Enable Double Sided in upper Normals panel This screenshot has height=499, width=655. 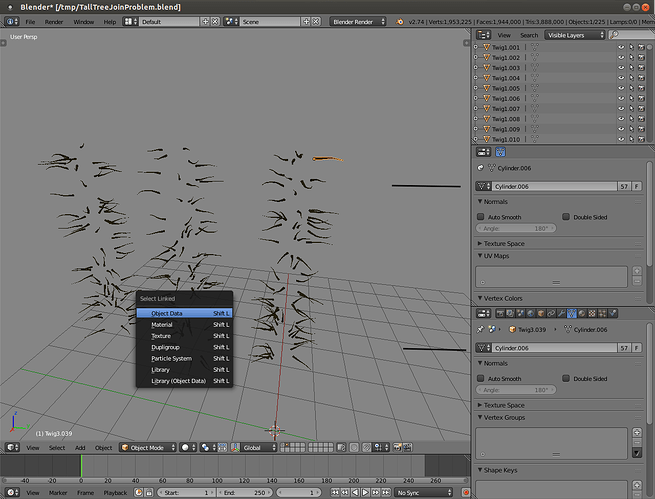coord(566,217)
